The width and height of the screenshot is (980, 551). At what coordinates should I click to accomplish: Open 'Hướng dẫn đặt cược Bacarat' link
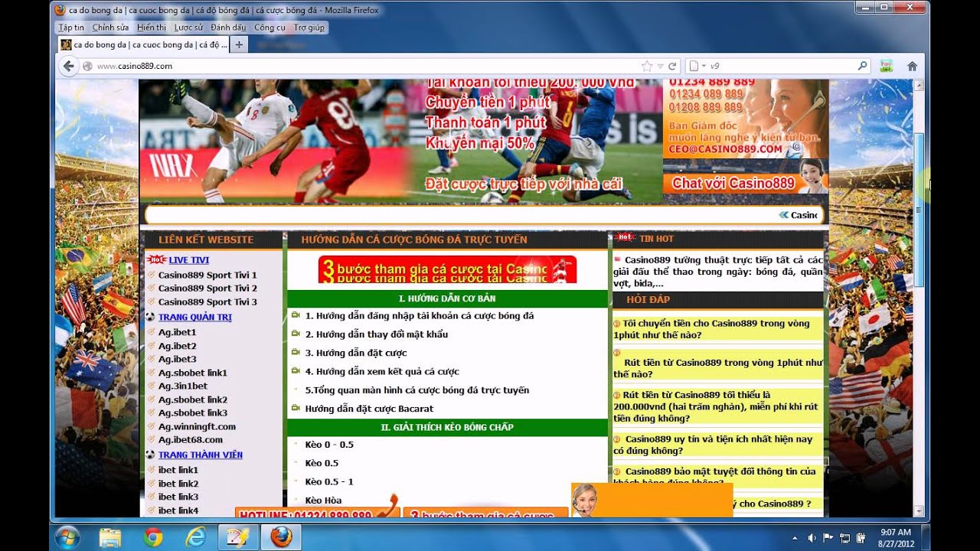[x=369, y=409]
